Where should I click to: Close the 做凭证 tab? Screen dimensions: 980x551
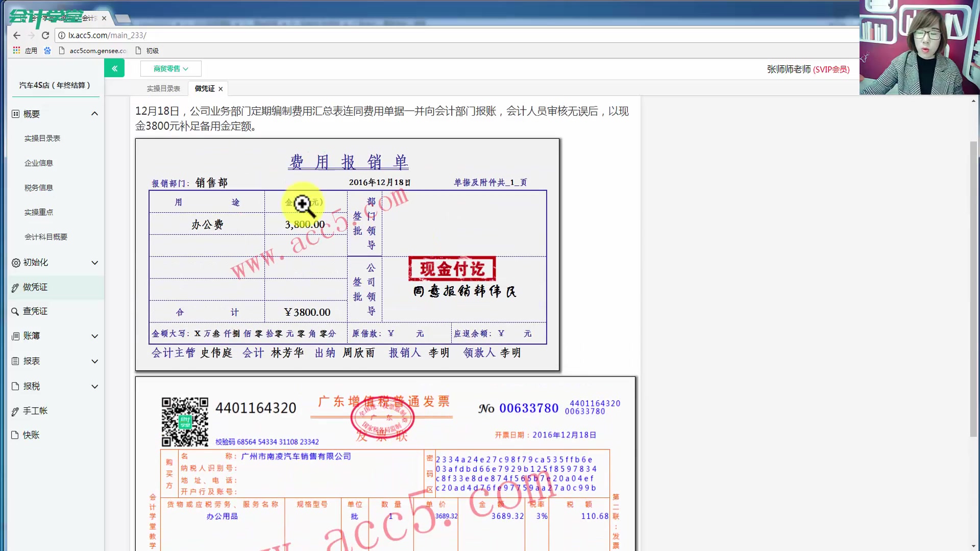(220, 89)
